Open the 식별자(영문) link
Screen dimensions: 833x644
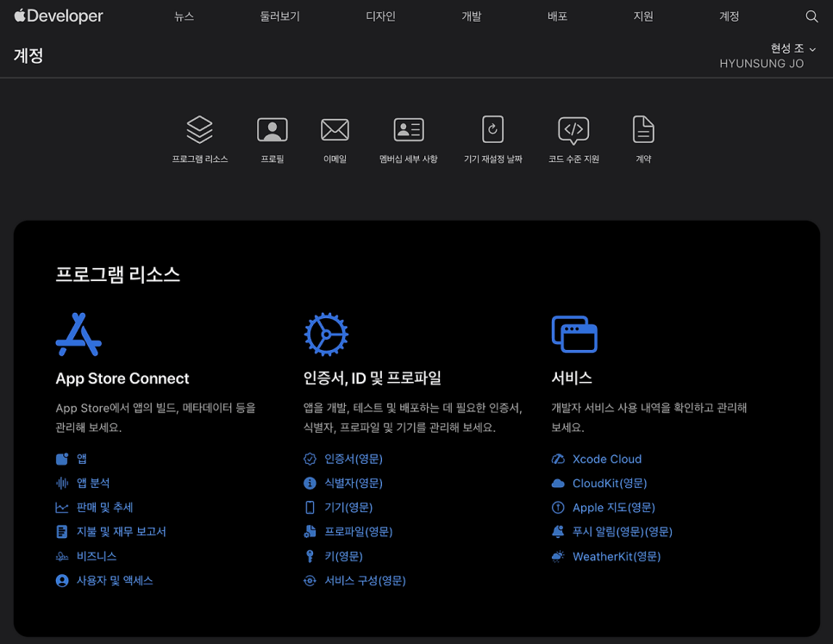(354, 483)
